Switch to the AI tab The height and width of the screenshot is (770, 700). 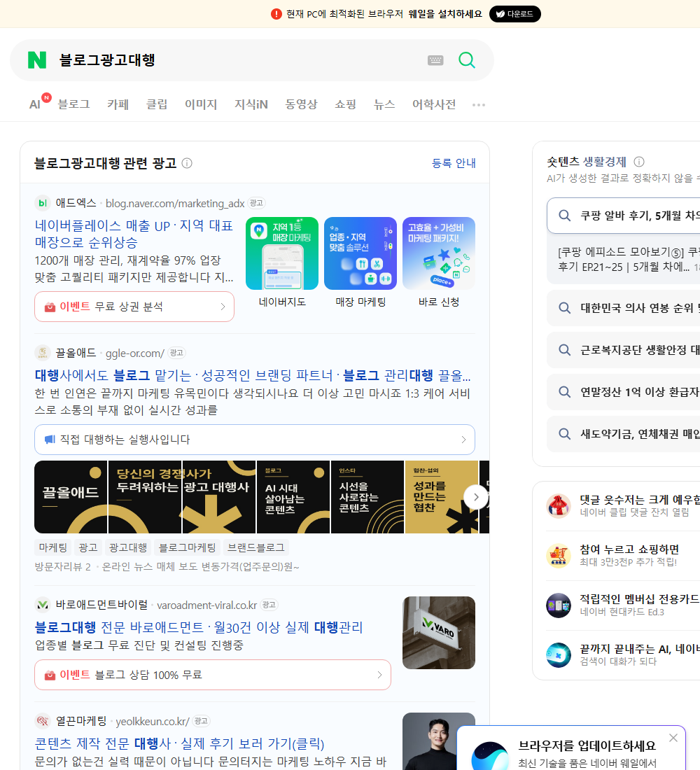pos(35,104)
